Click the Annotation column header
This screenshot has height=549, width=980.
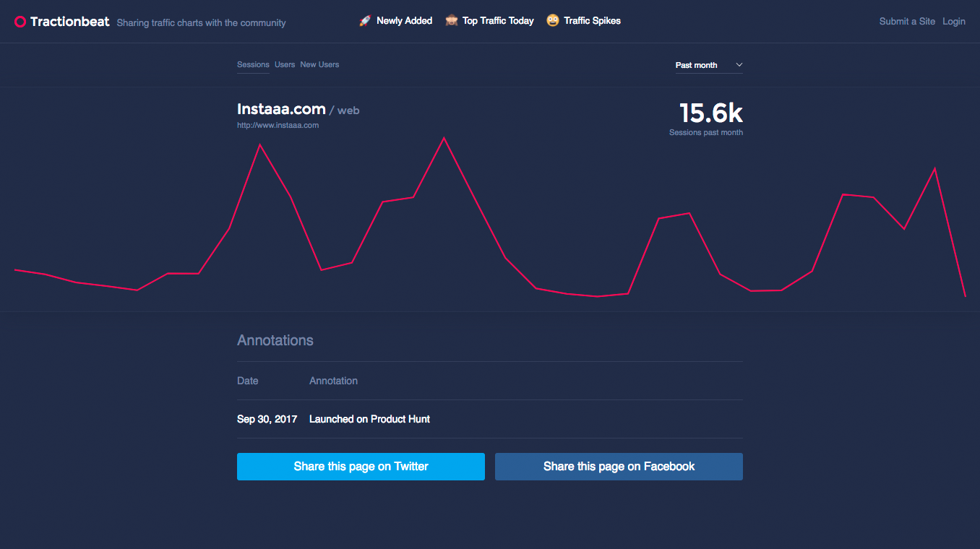pyautogui.click(x=333, y=381)
